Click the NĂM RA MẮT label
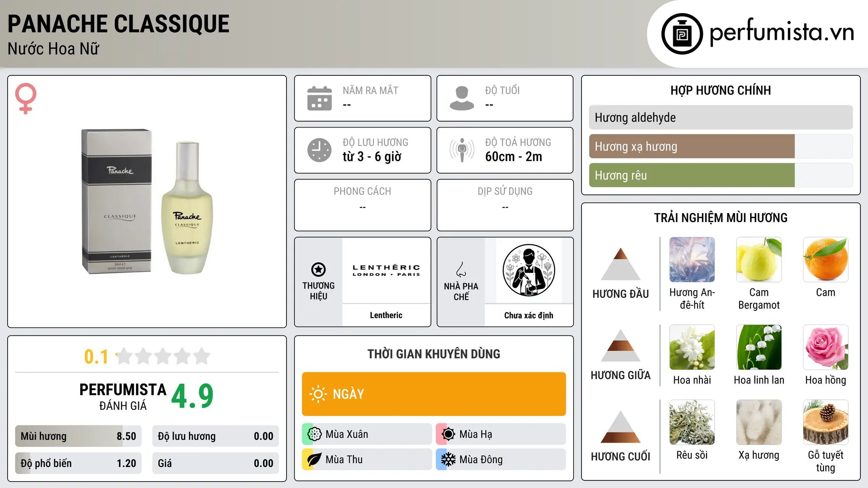Image resolution: width=868 pixels, height=488 pixels. [370, 90]
